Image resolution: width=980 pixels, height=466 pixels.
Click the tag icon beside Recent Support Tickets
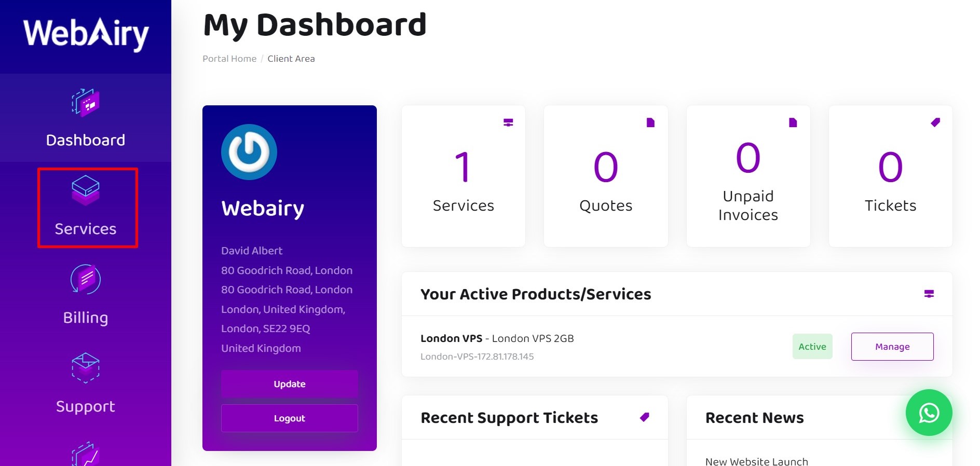pyautogui.click(x=645, y=417)
